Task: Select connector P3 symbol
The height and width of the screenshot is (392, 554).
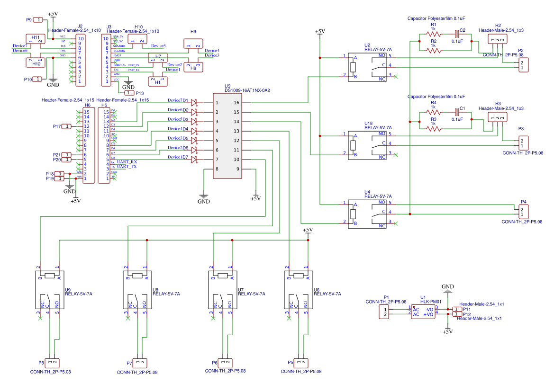Action: 524,143
